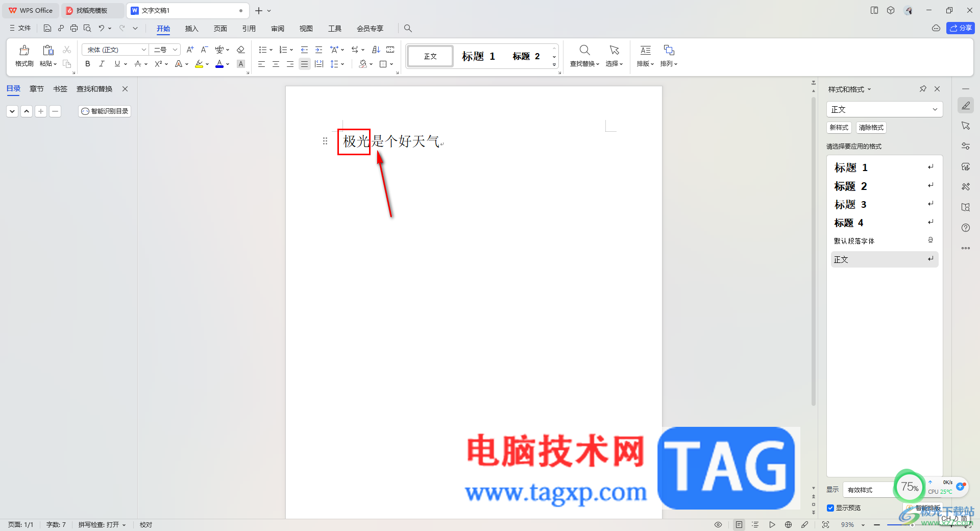Open 有效样式 display dropdown
980x531 pixels.
868,490
